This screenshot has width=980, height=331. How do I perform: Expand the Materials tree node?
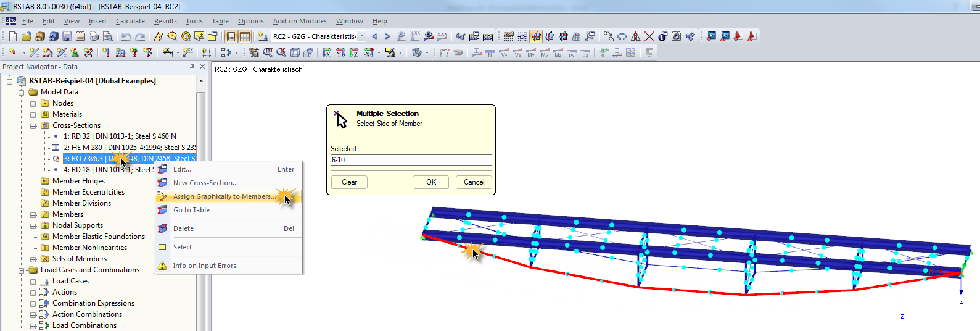33,114
